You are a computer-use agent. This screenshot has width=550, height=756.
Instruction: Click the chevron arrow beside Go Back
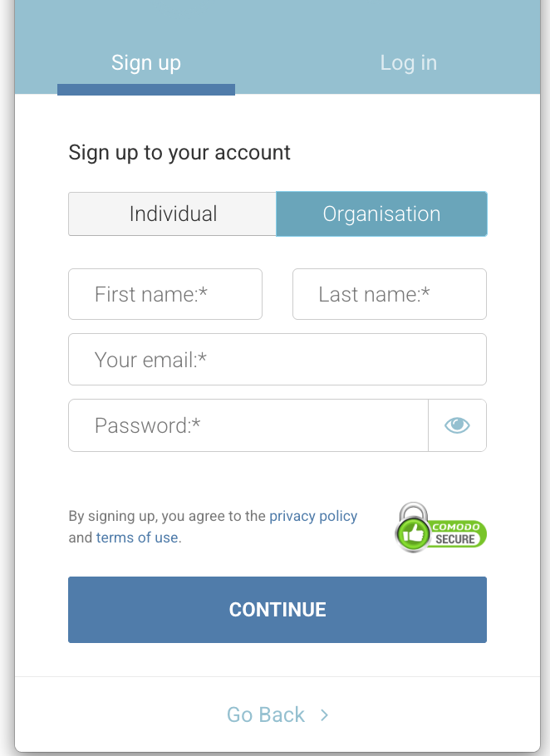[325, 714]
